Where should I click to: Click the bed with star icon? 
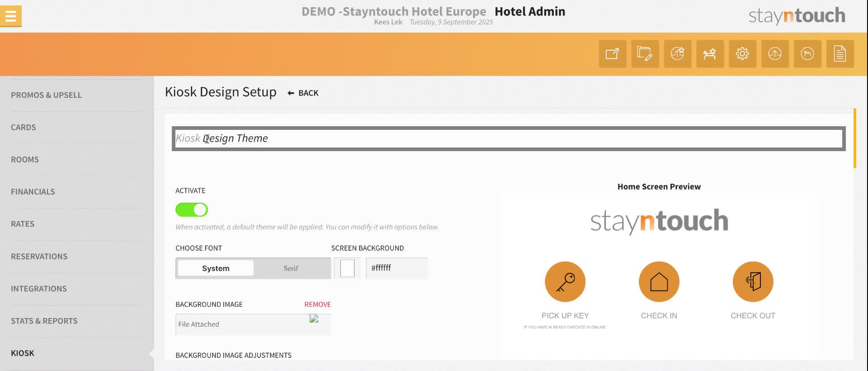[x=710, y=54]
